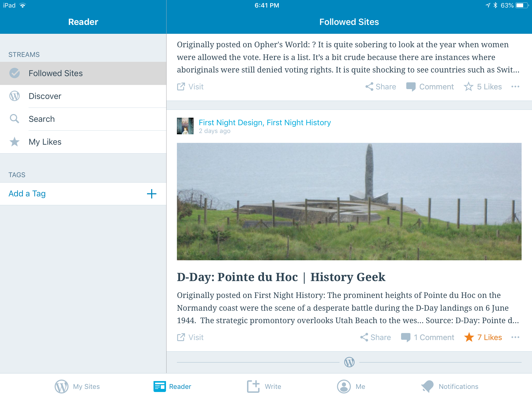This screenshot has height=399, width=532.
Task: Open the Me profile tab
Action: 351,386
